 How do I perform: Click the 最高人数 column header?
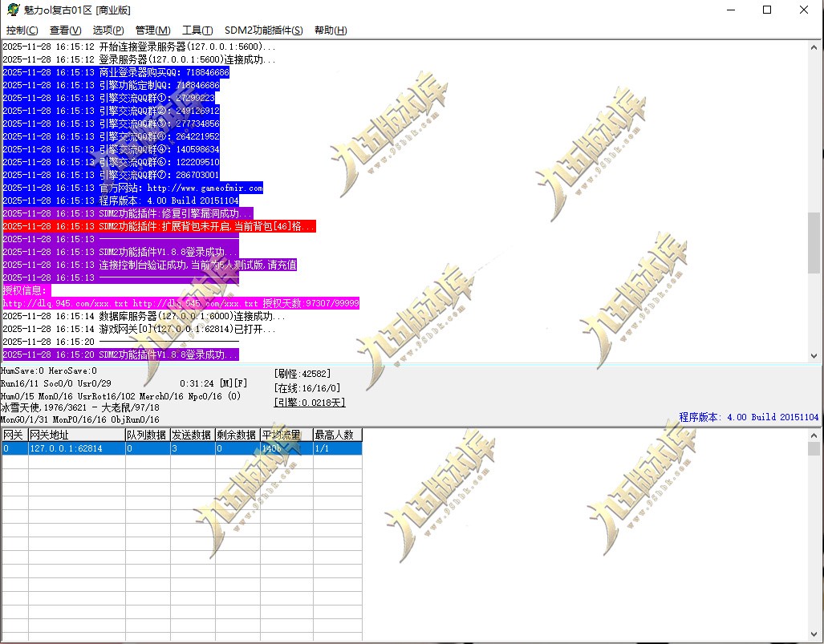click(x=337, y=435)
